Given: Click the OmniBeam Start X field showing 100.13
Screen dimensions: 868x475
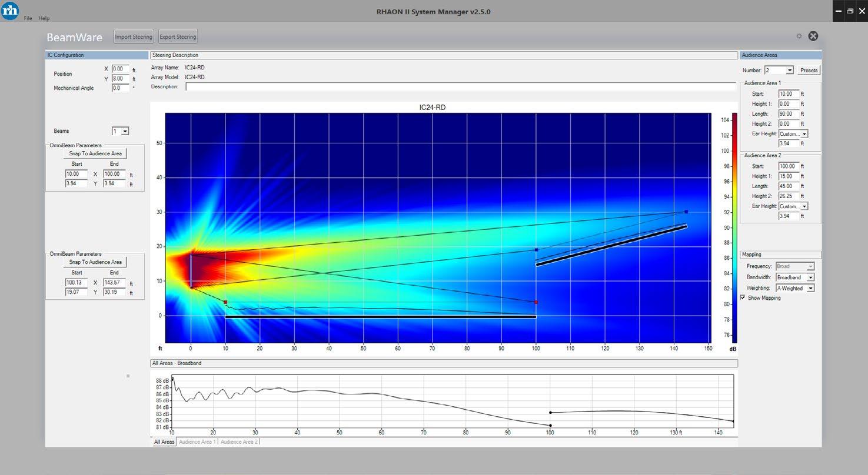Looking at the screenshot, I should (77, 283).
